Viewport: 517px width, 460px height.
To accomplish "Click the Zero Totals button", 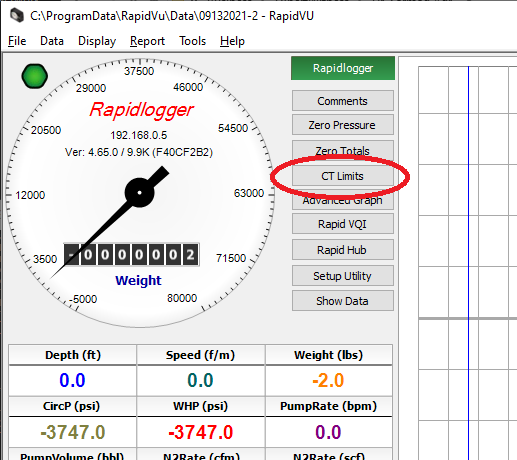I will click(343, 150).
